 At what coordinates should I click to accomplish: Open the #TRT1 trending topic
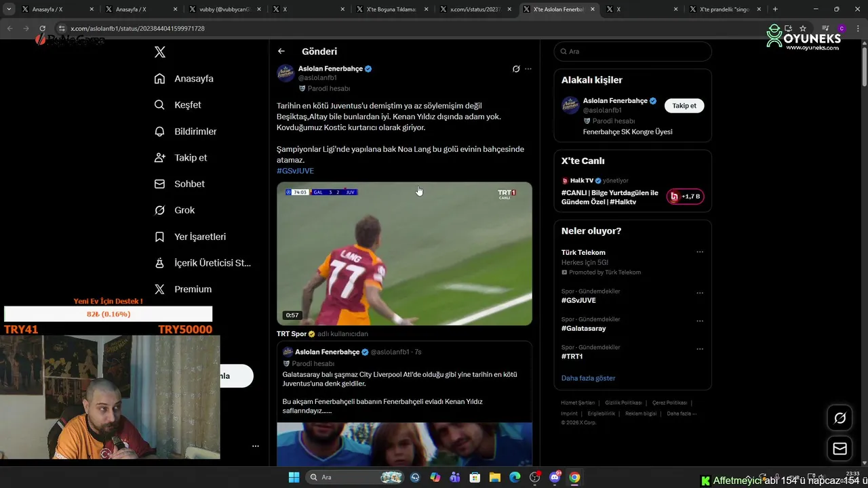point(572,356)
